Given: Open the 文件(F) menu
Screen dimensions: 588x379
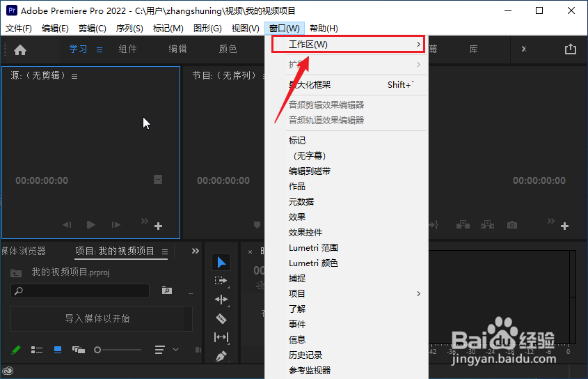Looking at the screenshot, I should point(19,28).
